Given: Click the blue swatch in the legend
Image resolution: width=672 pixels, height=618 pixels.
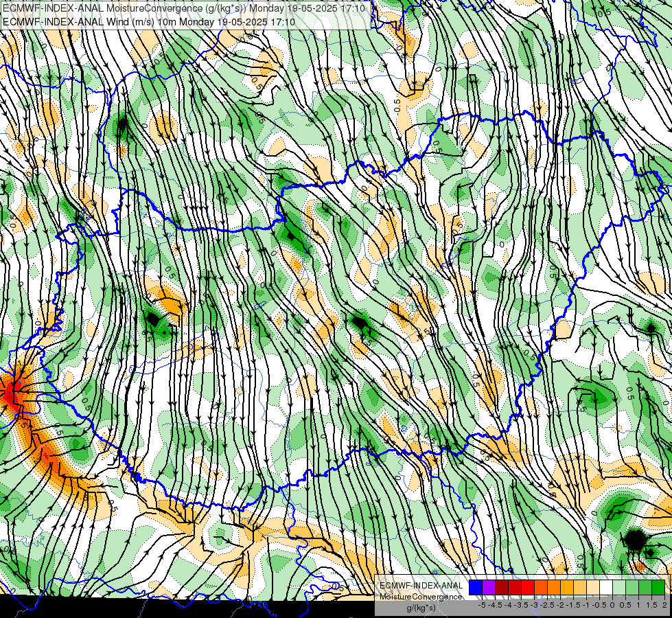Looking at the screenshot, I should point(476,588).
